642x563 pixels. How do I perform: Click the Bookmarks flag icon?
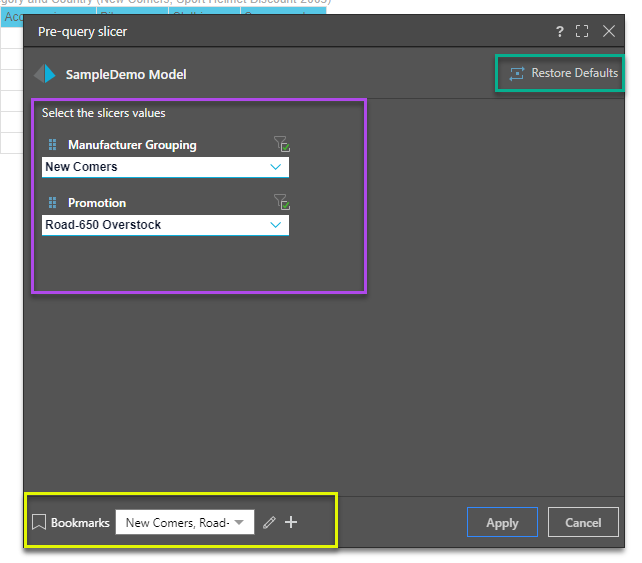pyautogui.click(x=39, y=522)
